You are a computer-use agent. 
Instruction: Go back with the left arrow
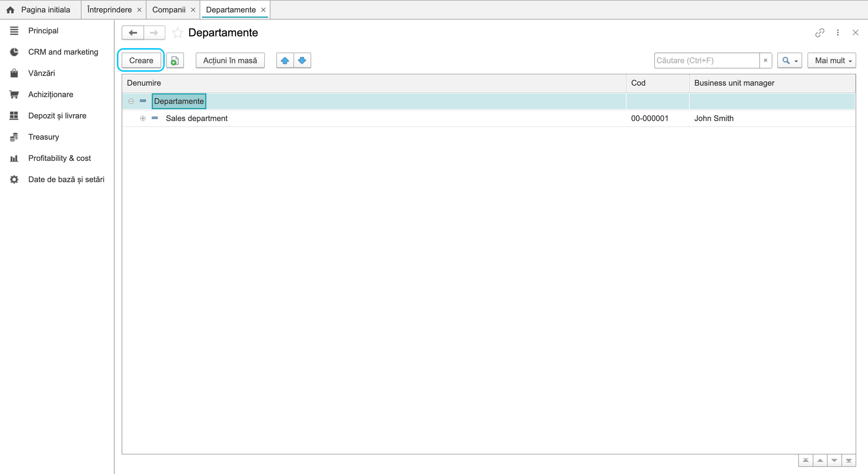pos(133,33)
